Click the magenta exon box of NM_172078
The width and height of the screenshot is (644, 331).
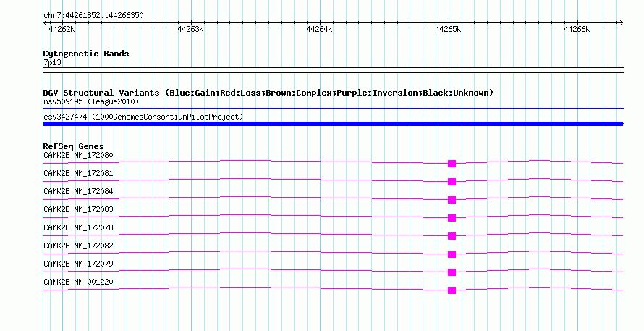452,236
